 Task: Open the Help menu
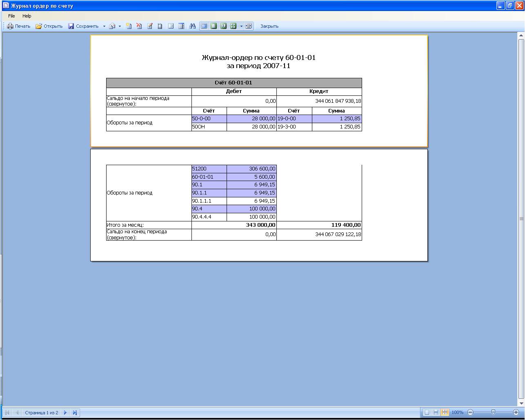(27, 16)
